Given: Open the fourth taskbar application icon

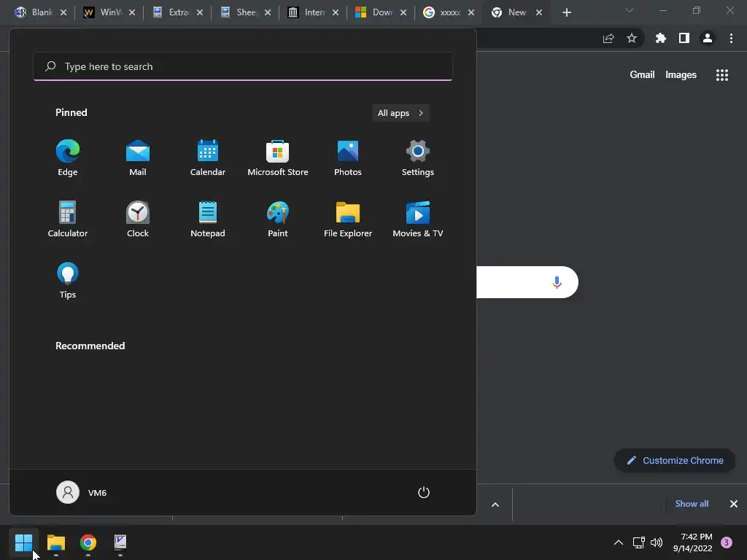Looking at the screenshot, I should coord(120,542).
